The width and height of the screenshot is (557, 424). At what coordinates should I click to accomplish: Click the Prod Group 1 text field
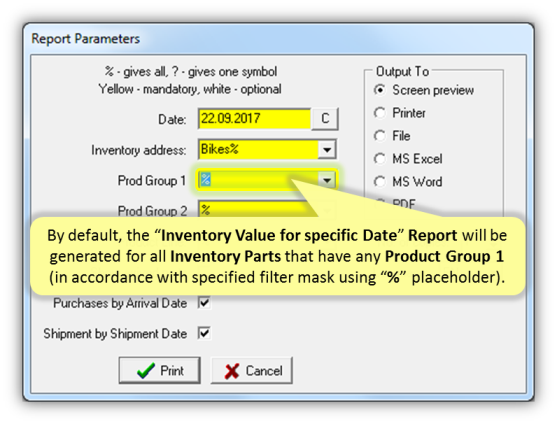pos(258,180)
